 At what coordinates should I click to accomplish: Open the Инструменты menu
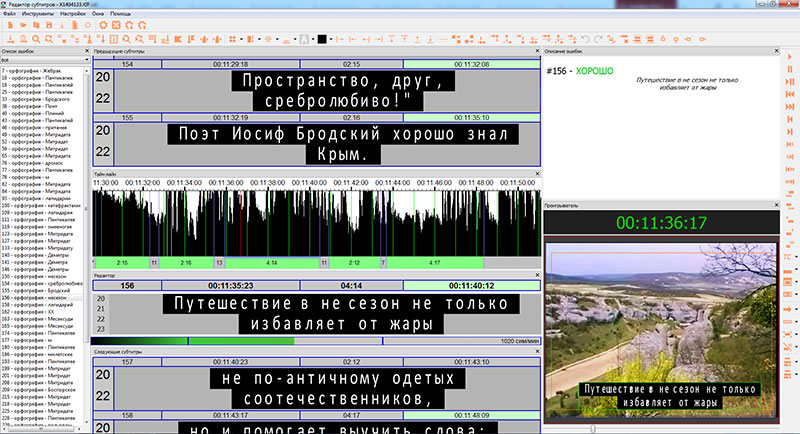[x=37, y=14]
